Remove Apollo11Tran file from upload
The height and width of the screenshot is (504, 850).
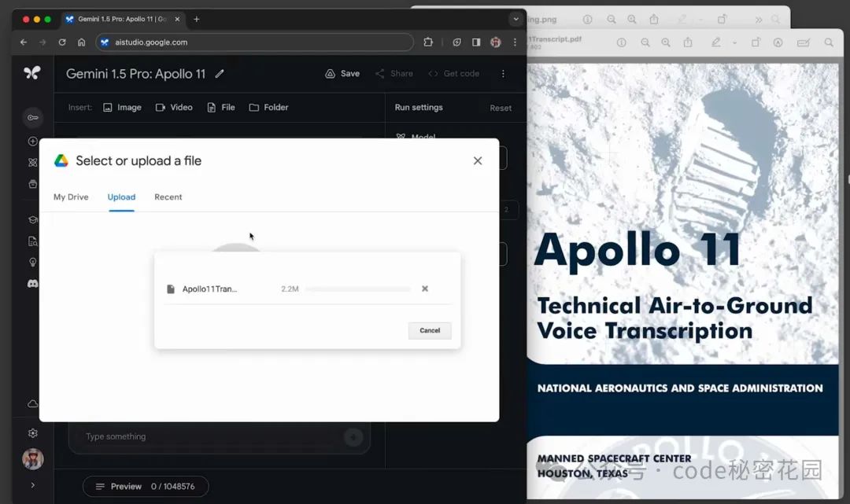click(x=425, y=289)
